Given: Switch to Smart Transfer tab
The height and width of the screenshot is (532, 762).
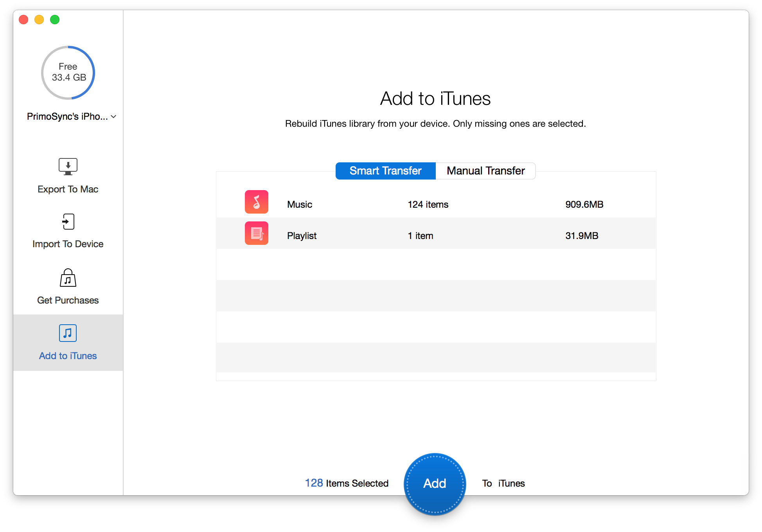Looking at the screenshot, I should [x=385, y=171].
